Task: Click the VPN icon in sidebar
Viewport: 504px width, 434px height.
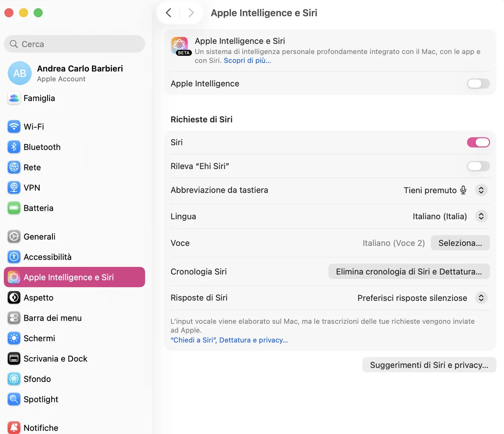Action: (x=14, y=188)
